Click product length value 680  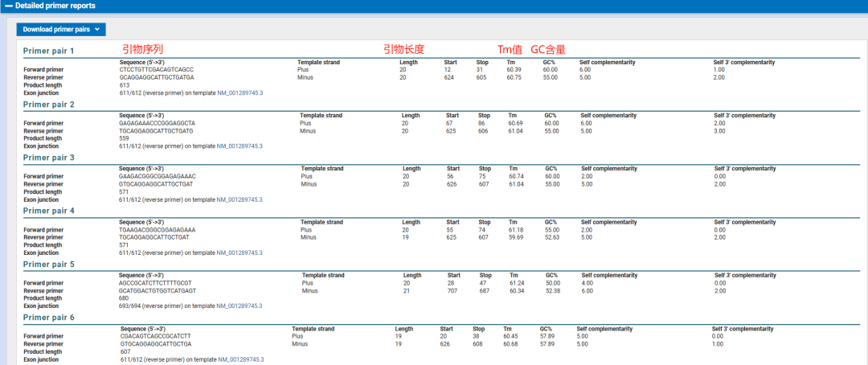(124, 298)
